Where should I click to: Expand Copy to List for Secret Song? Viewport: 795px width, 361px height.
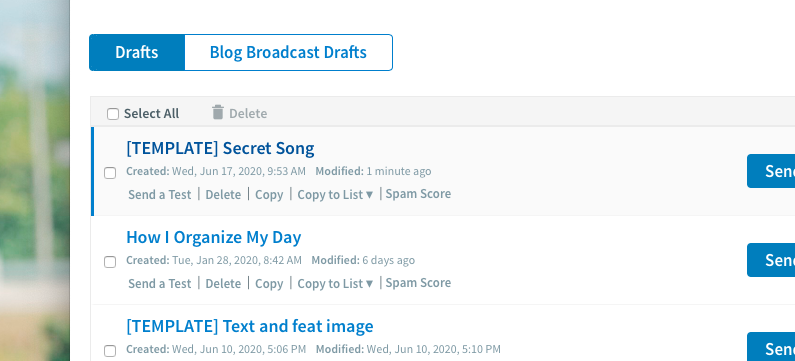click(335, 195)
